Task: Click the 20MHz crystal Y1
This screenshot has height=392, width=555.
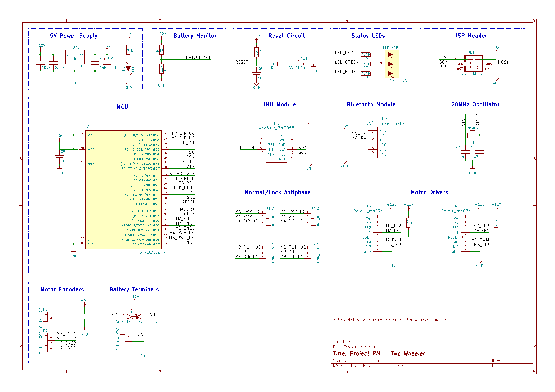Action: coord(472,135)
